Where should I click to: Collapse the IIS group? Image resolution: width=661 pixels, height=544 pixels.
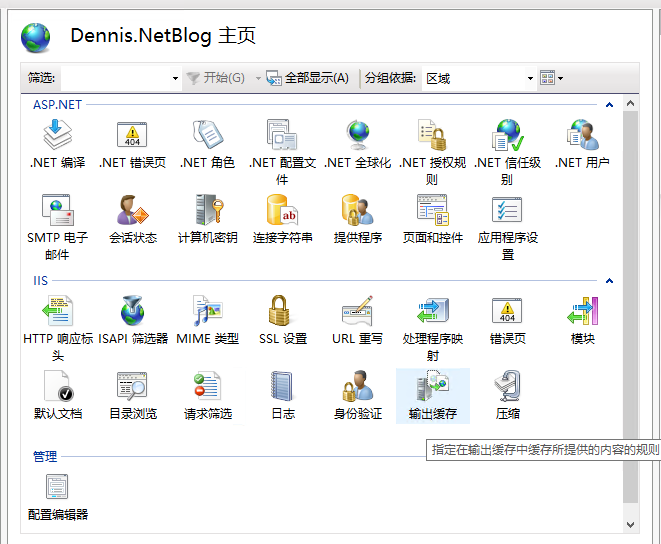coord(609,281)
